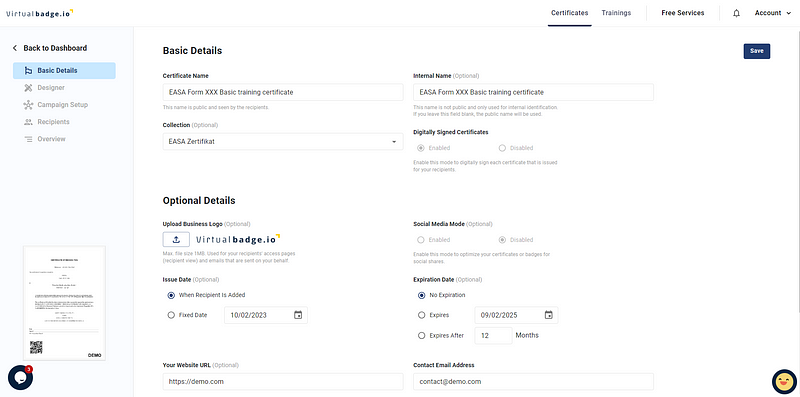Click the Virtualbadge.io header logo
This screenshot has height=397, width=800.
point(39,13)
